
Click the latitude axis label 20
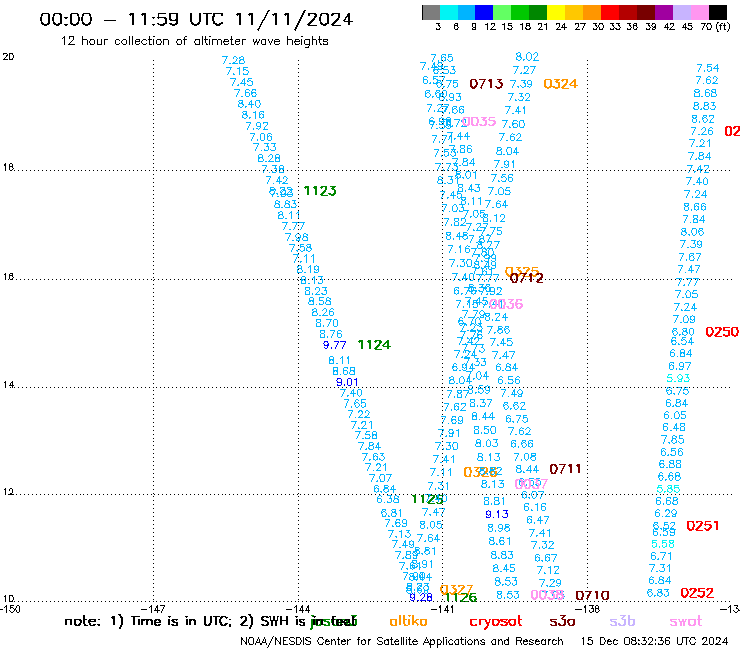(8, 57)
